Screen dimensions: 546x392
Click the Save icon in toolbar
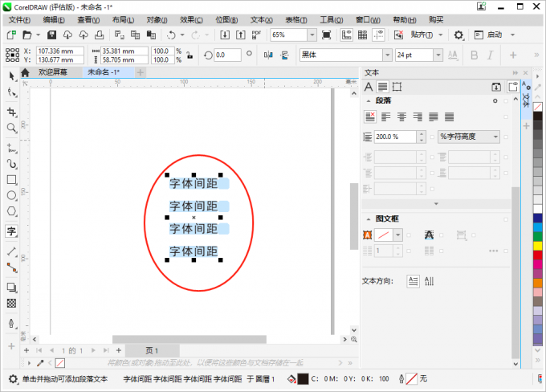pos(51,35)
